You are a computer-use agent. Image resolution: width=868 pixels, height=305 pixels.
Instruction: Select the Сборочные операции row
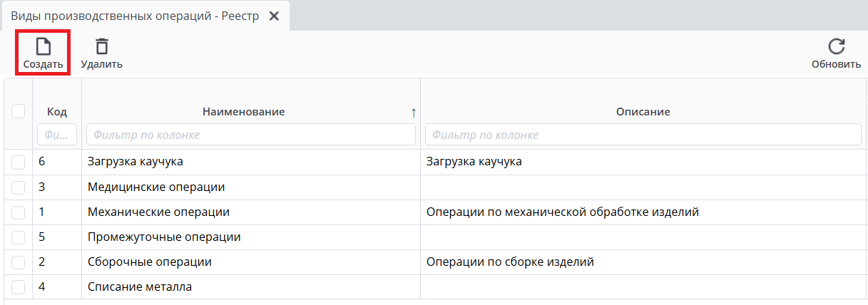click(150, 262)
